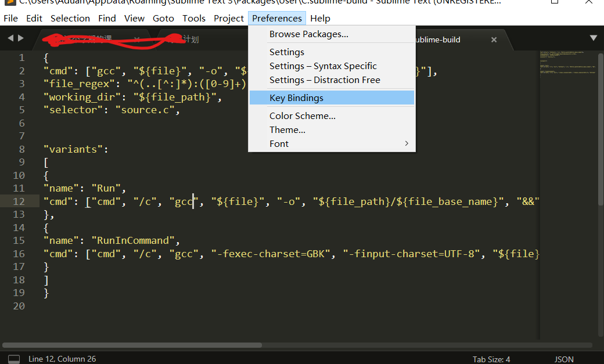Click line number 1 in gutter

pyautogui.click(x=22, y=58)
